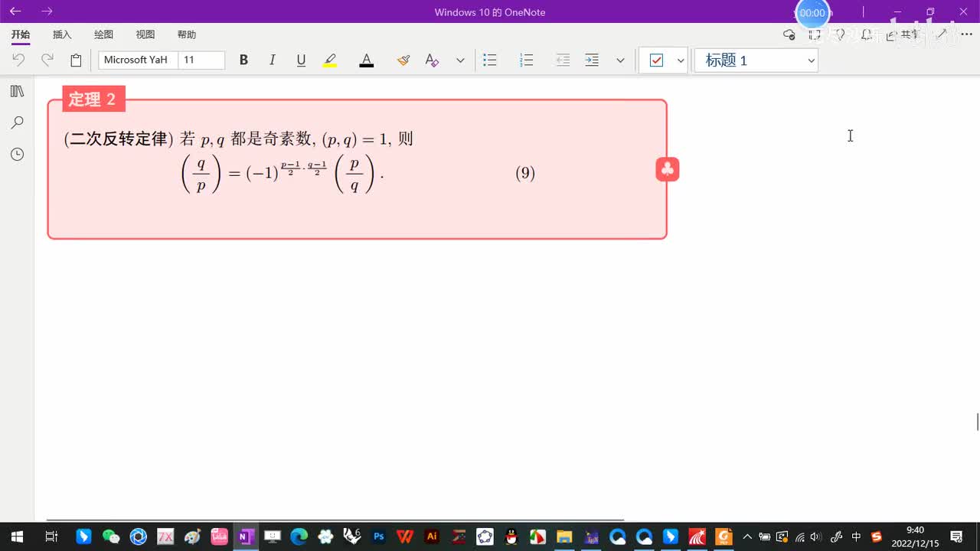The height and width of the screenshot is (551, 980).
Task: Enter full screen mode icon
Action: [815, 34]
